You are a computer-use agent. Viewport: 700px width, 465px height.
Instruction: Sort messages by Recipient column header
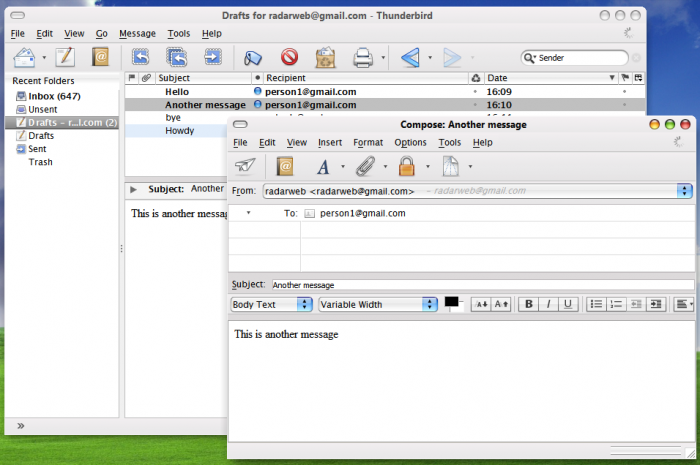[x=365, y=78]
